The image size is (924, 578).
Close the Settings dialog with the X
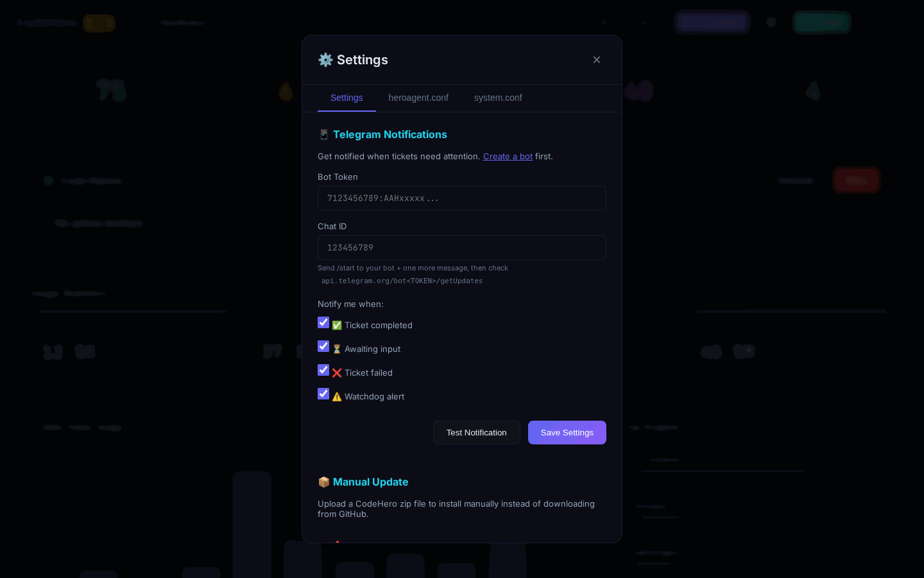(597, 60)
